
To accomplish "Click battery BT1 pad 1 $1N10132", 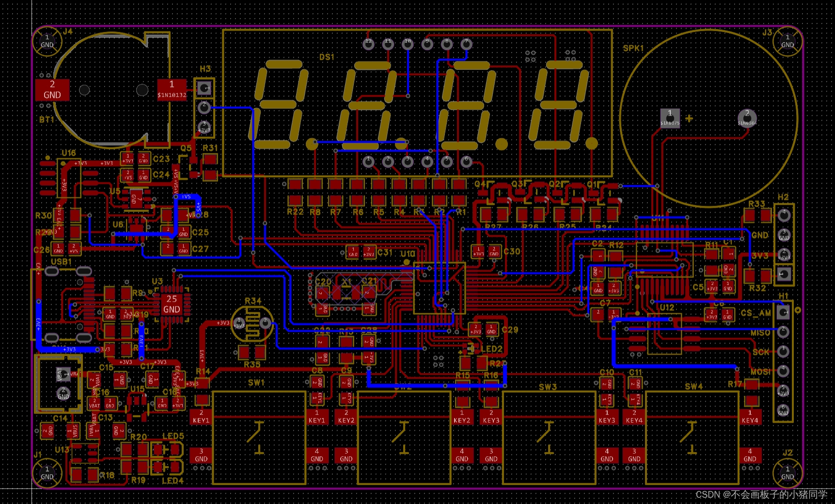I will (x=172, y=90).
